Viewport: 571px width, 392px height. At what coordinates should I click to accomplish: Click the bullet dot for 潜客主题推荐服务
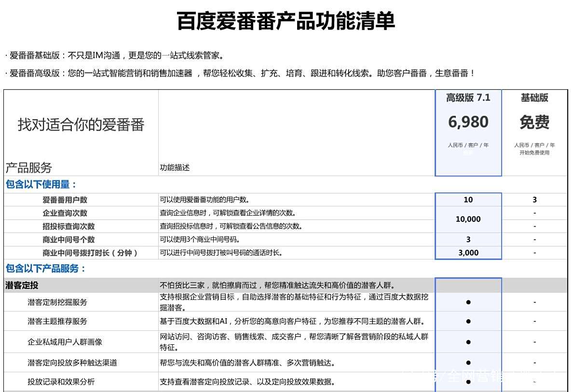[x=468, y=321]
